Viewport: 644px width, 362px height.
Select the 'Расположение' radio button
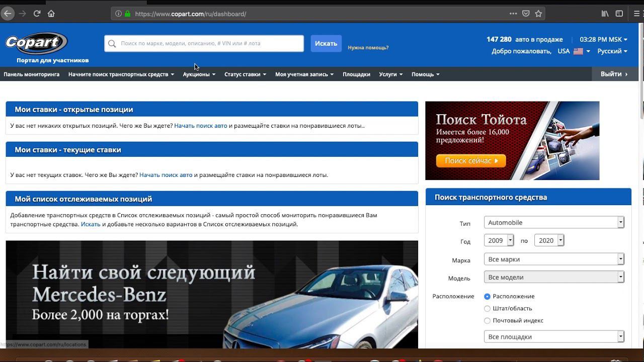[x=487, y=297]
